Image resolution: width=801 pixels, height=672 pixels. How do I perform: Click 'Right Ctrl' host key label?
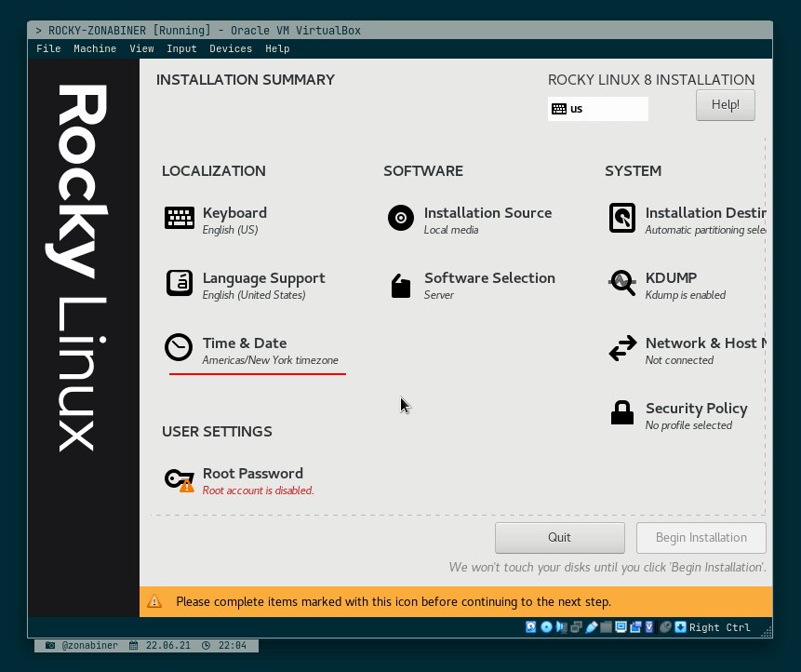pyautogui.click(x=720, y=627)
